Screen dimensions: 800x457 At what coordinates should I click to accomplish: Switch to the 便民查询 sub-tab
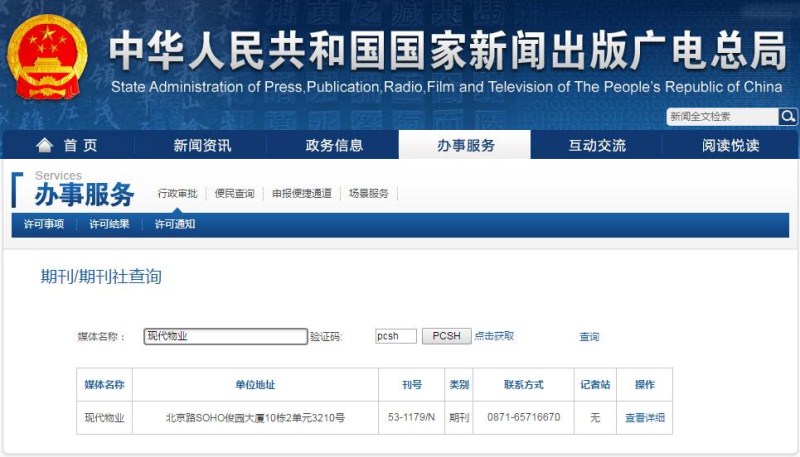click(234, 193)
